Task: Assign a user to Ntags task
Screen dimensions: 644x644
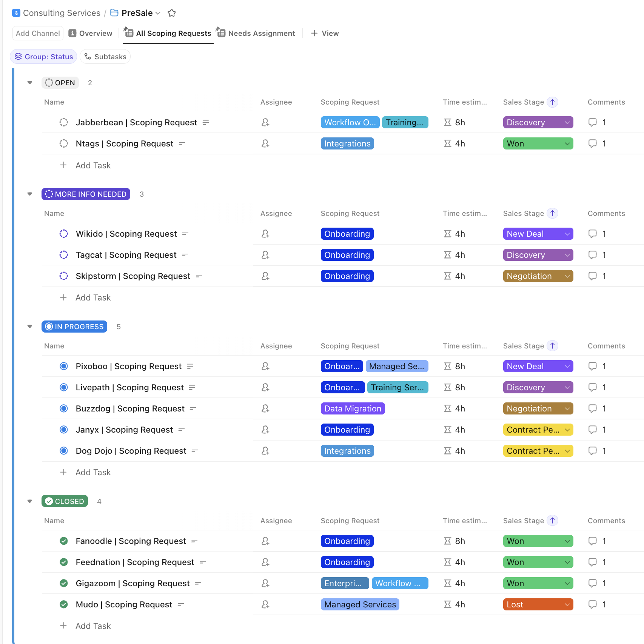Action: click(265, 143)
